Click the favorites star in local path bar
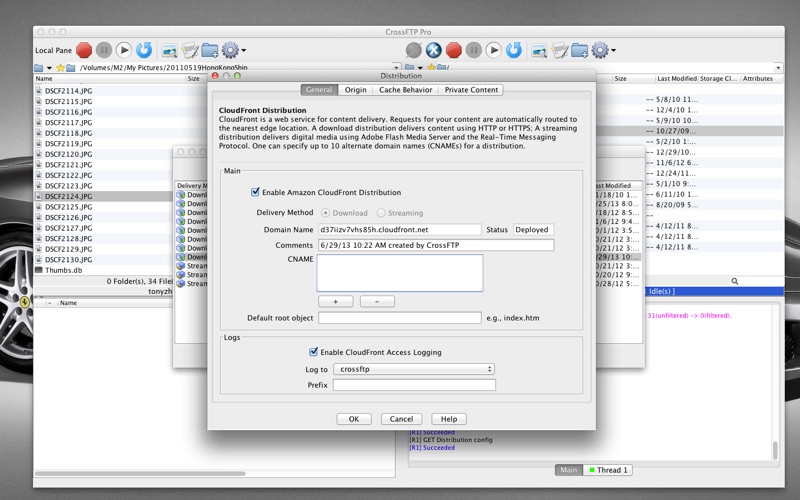The width and height of the screenshot is (800, 500). (x=60, y=67)
